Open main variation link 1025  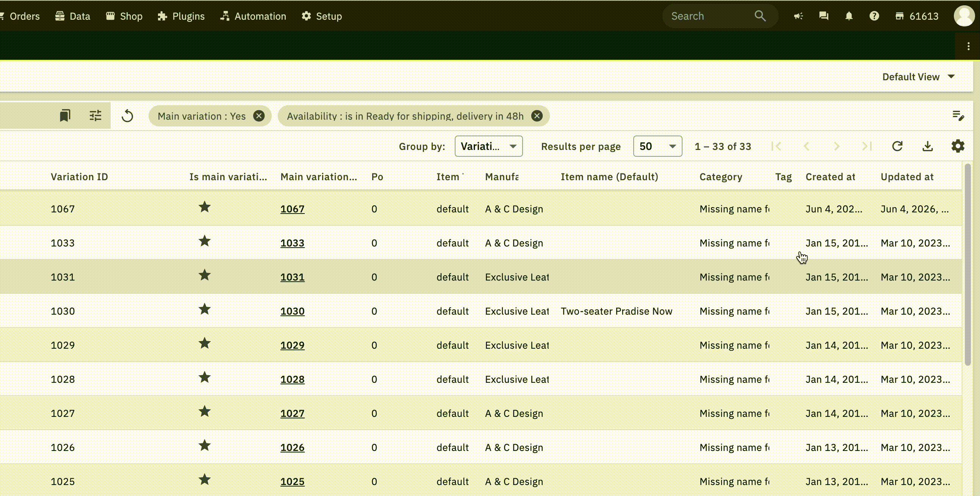click(292, 482)
